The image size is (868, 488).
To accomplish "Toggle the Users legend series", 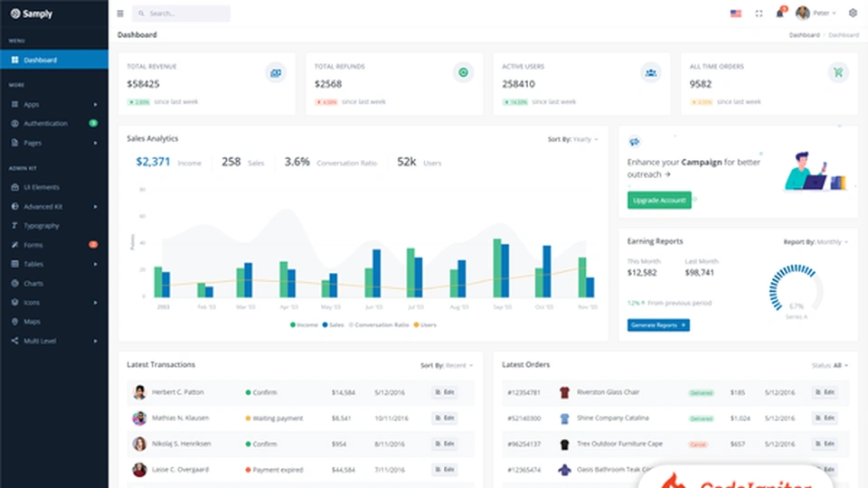I will (x=425, y=324).
